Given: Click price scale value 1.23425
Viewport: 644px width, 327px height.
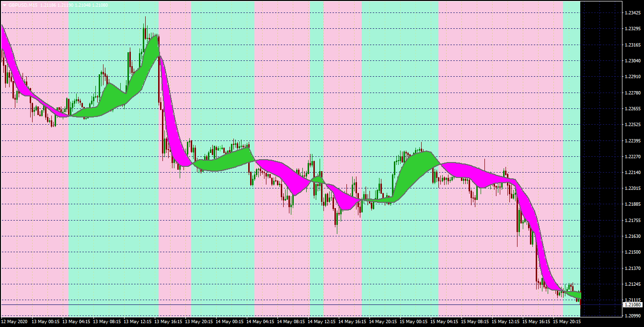Looking at the screenshot, I should 633,13.
